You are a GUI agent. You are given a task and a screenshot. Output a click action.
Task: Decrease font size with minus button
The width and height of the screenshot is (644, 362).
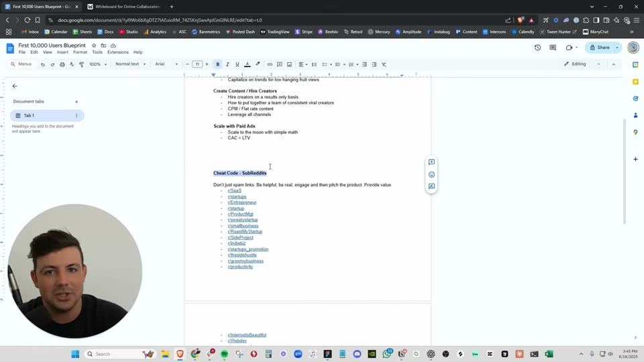pyautogui.click(x=187, y=64)
